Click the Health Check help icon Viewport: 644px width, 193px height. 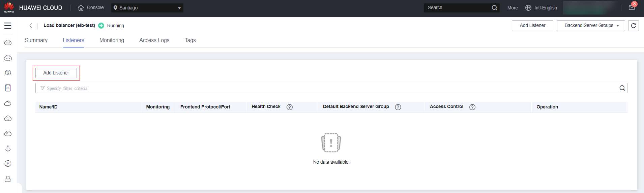289,107
